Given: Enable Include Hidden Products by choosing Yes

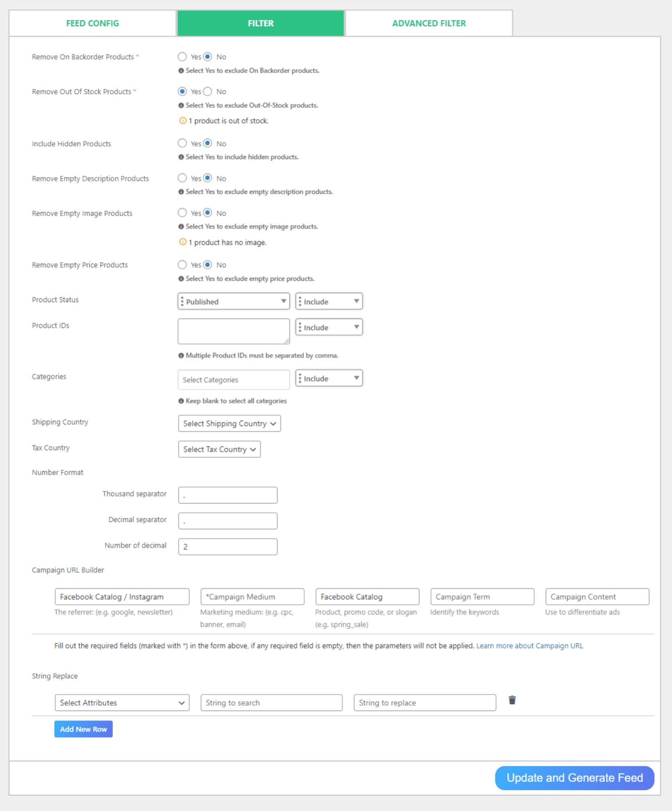Looking at the screenshot, I should pyautogui.click(x=182, y=143).
